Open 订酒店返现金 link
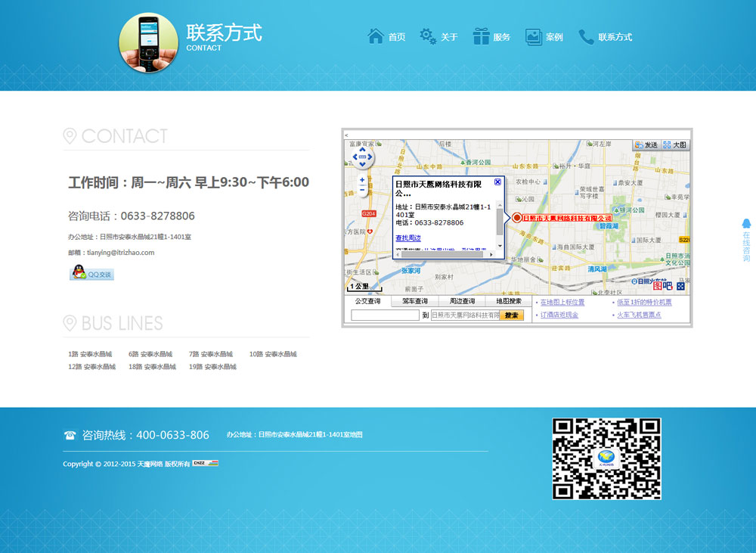The height and width of the screenshot is (553, 756). pyautogui.click(x=559, y=315)
